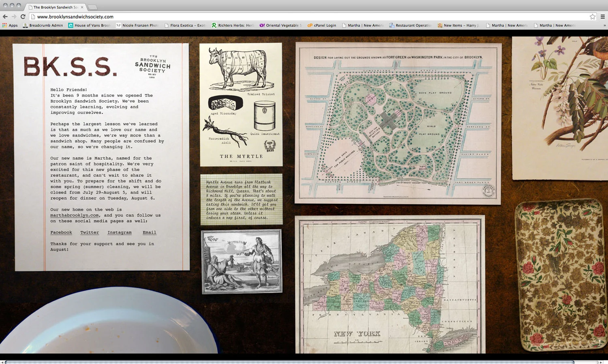Open the cPanel Login bookmark

point(322,25)
